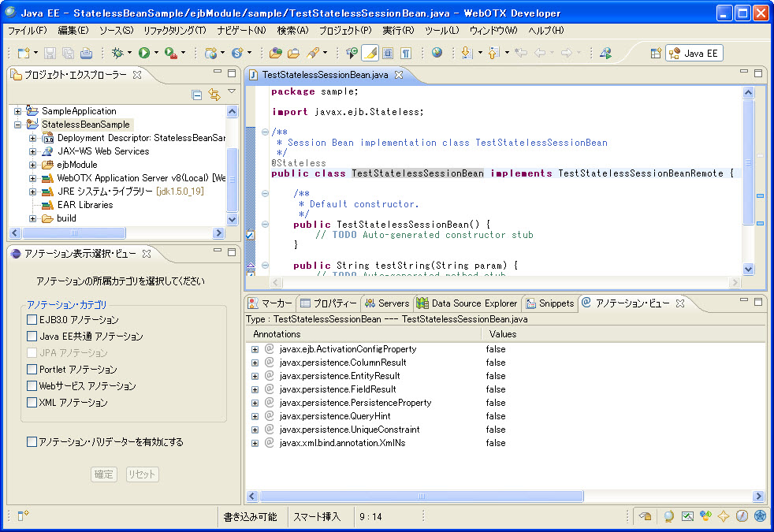Select the Java EE perspective button
Image resolution: width=774 pixels, height=532 pixels.
point(694,53)
